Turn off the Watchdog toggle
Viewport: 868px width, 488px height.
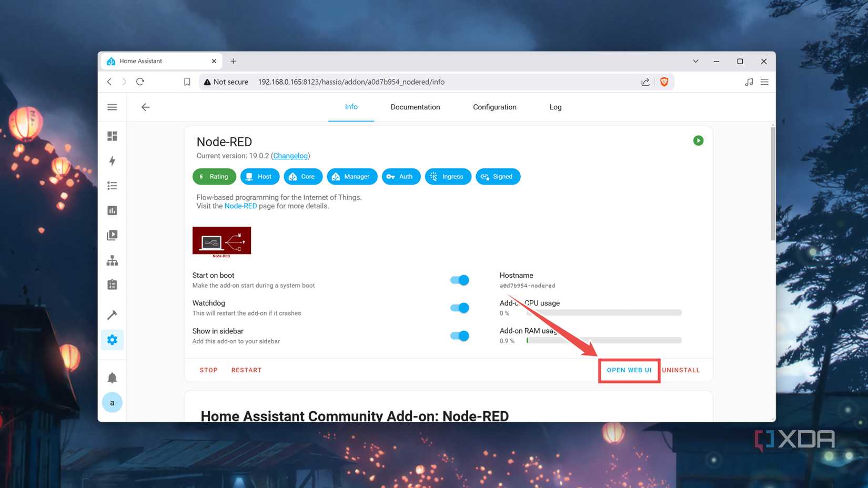[x=459, y=308]
